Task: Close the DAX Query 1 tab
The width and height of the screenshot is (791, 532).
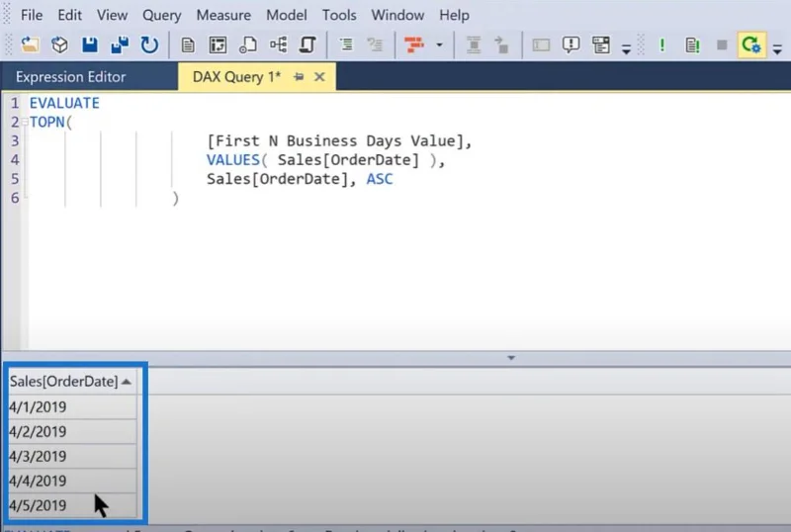Action: [319, 77]
